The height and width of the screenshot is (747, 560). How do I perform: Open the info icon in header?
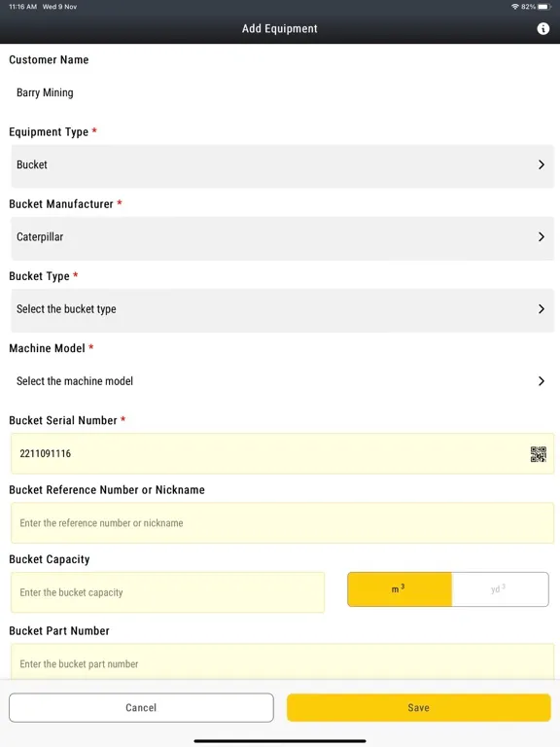[542, 28]
